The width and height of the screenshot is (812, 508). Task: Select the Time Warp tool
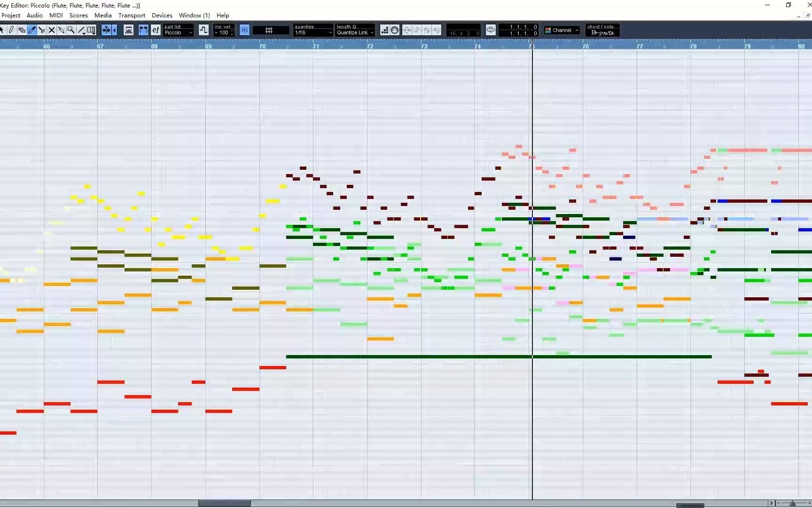tap(92, 30)
